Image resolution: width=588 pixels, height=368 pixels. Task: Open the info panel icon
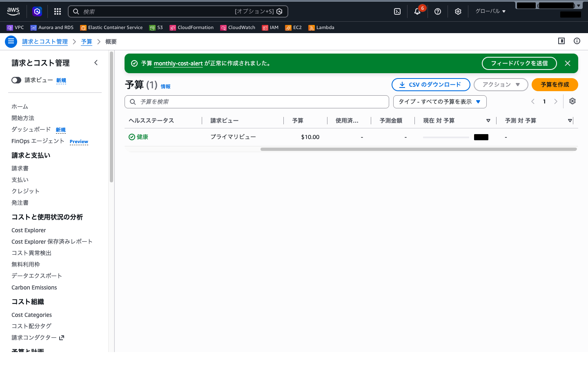[577, 41]
